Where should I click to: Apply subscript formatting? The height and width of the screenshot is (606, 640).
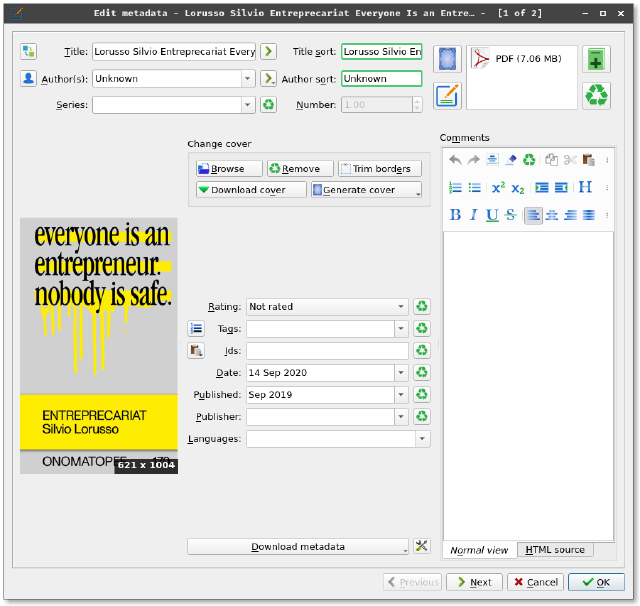[518, 188]
